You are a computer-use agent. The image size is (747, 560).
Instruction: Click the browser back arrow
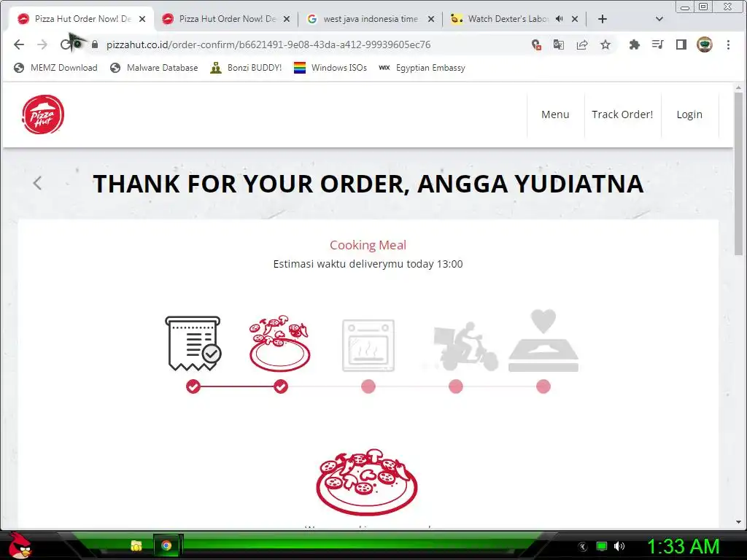pos(19,44)
